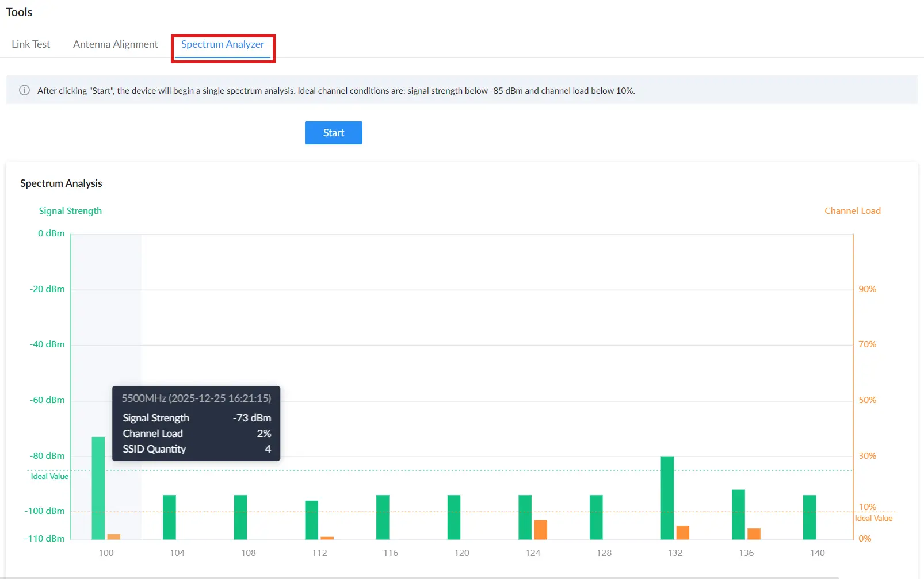Click the x-axis label 132
The image size is (924, 579).
[x=675, y=553]
